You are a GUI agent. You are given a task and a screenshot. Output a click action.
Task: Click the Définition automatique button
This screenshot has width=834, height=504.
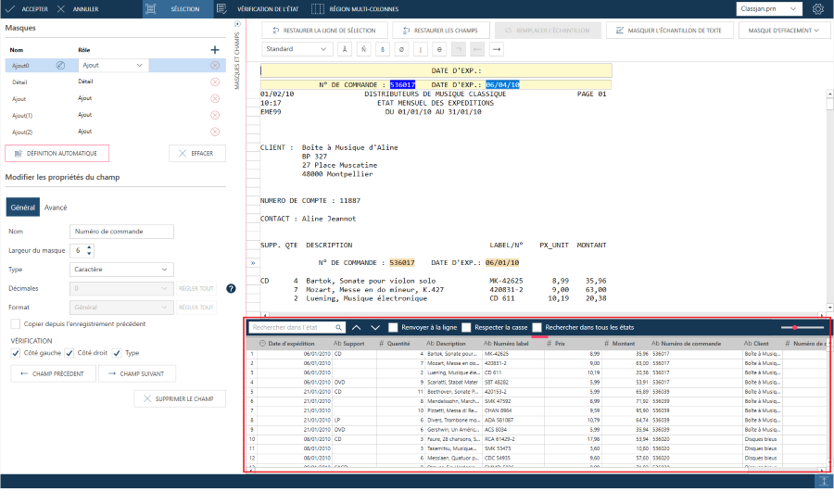pyautogui.click(x=57, y=153)
